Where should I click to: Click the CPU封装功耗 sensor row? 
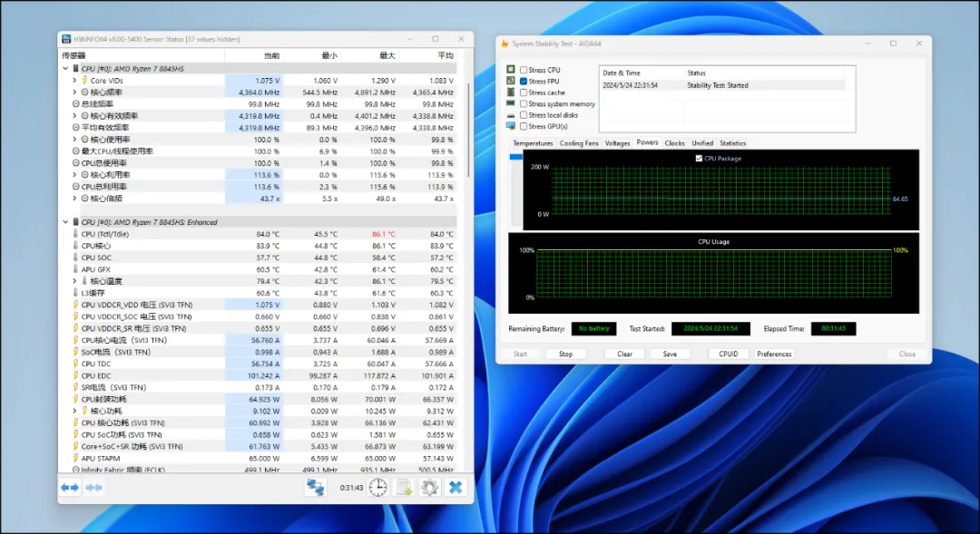[262, 399]
